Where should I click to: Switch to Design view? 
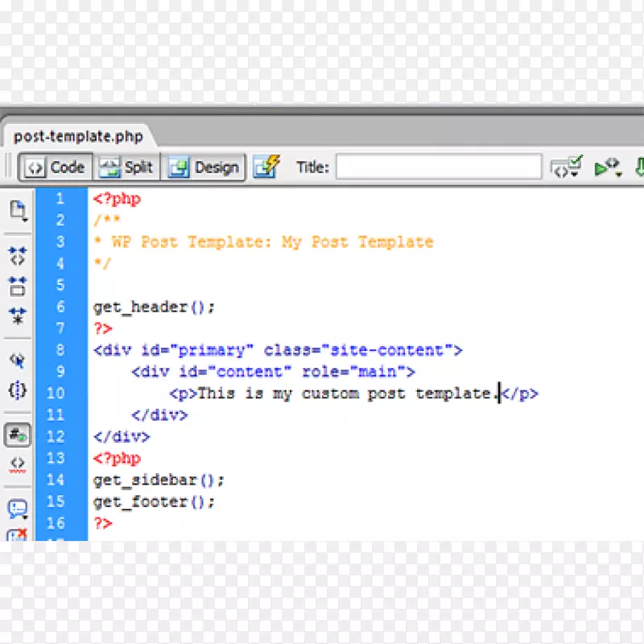(x=204, y=167)
